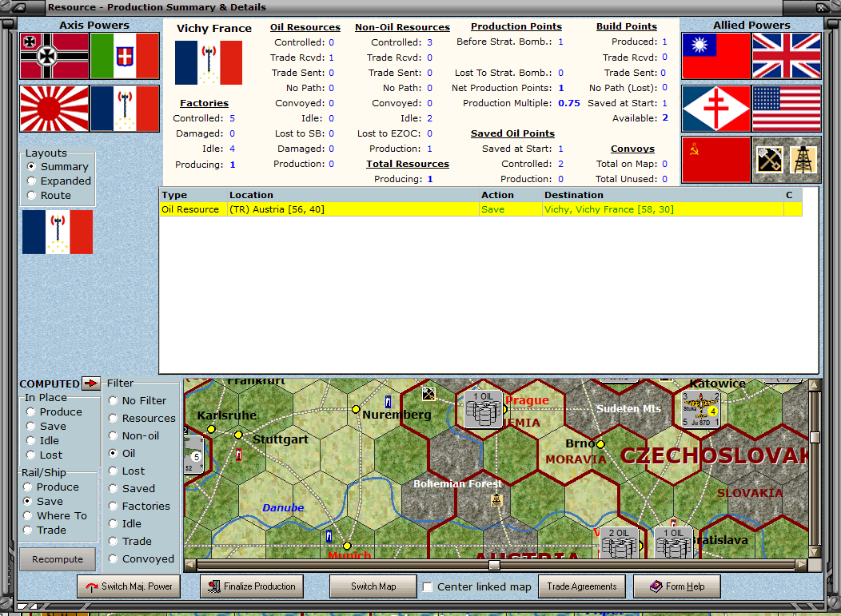Open Trade Agreements
Viewport: 841px width, 616px height.
tap(582, 586)
